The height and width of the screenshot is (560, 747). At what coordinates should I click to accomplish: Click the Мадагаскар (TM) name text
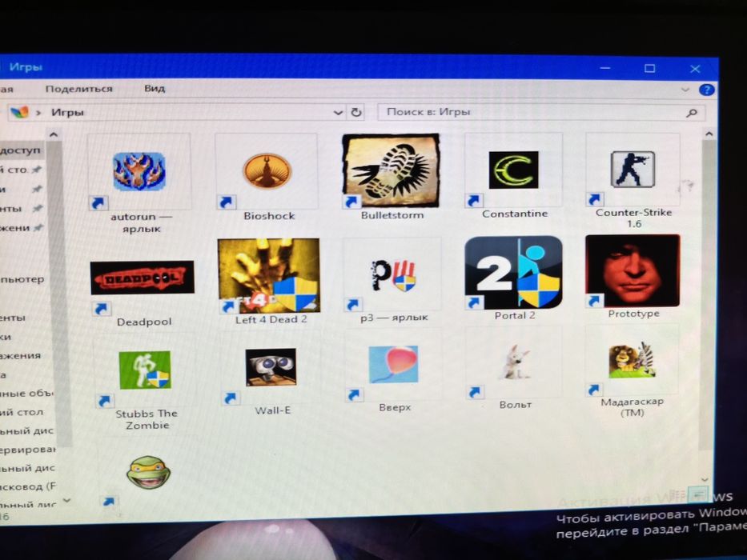point(633,407)
